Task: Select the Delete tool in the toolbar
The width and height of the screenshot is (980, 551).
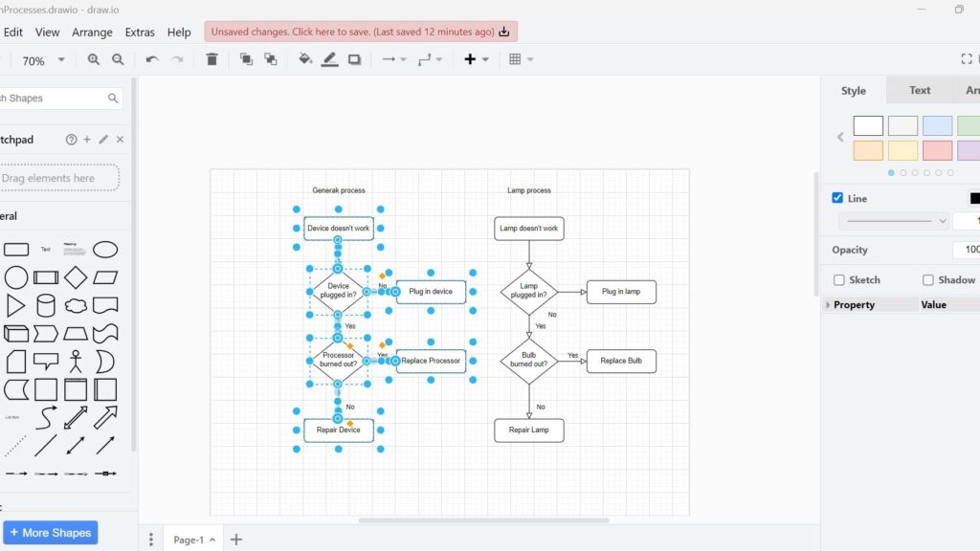Action: [x=212, y=58]
